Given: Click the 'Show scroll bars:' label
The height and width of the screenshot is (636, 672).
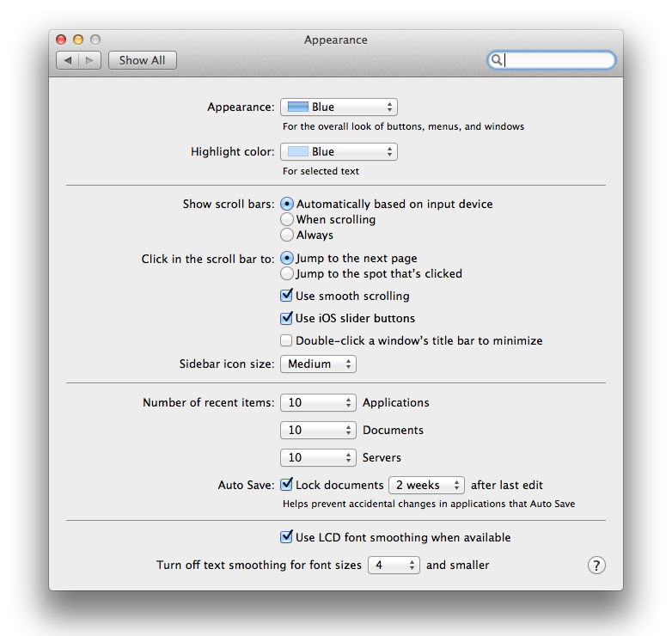Looking at the screenshot, I should coord(229,204).
